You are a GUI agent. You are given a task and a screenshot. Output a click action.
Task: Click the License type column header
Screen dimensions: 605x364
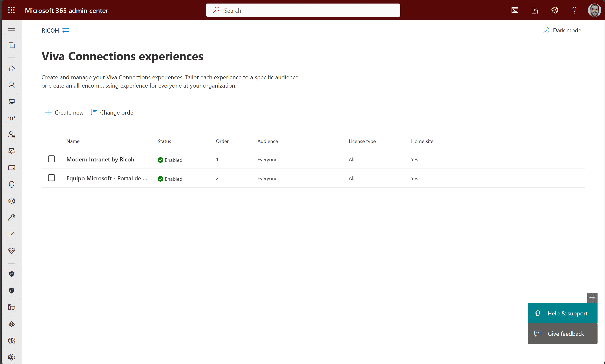[x=362, y=142]
